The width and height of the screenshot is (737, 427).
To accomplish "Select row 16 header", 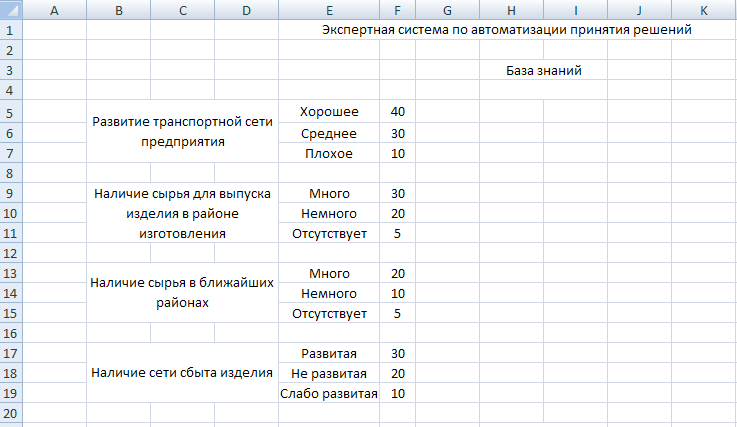I will click(11, 333).
